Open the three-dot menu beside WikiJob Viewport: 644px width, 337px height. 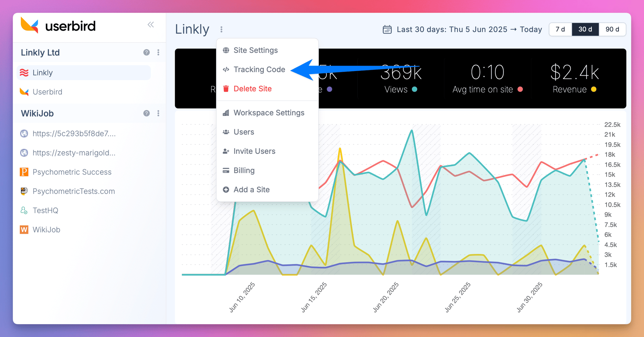(158, 113)
